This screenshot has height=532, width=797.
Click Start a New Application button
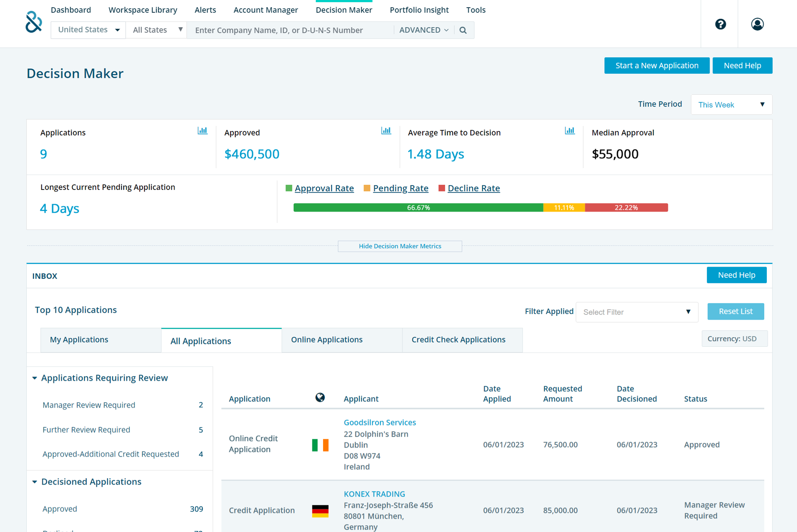657,65
